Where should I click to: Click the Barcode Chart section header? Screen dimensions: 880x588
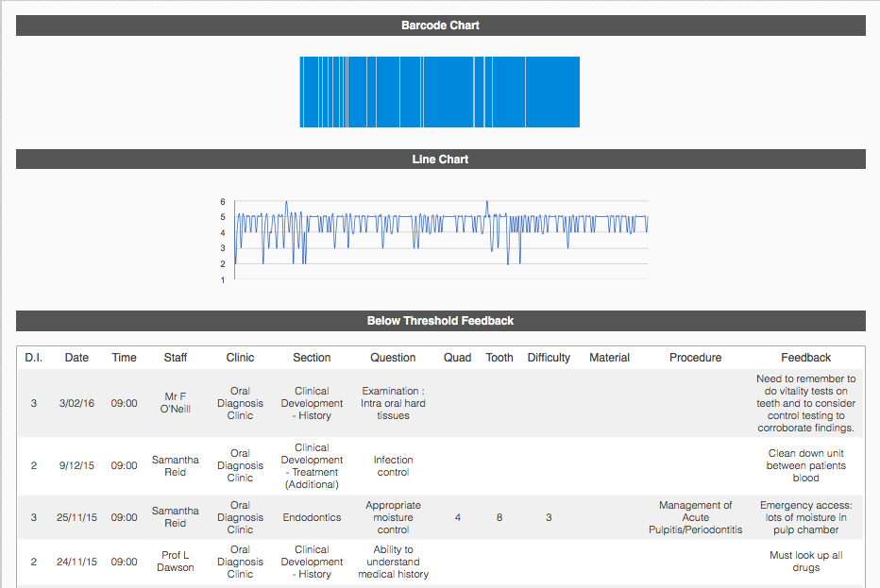point(441,25)
